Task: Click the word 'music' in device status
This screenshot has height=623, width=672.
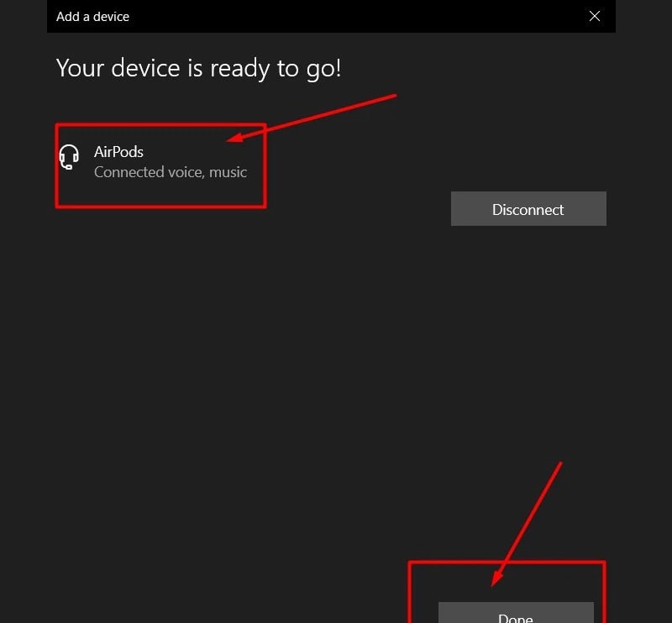Action: [228, 172]
